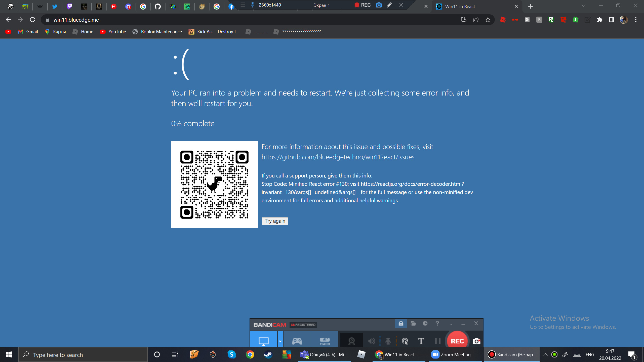Click the Windows taskbar search field

point(83,355)
